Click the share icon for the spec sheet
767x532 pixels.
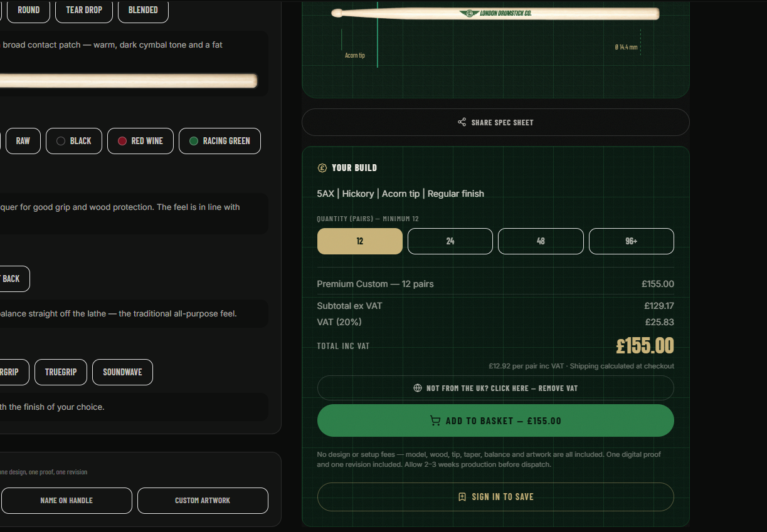(462, 122)
